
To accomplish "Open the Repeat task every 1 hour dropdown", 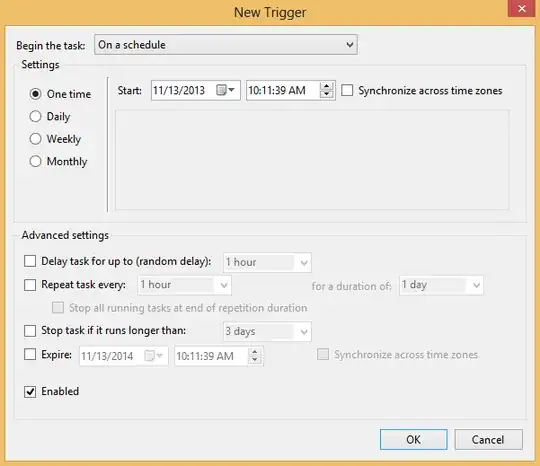I will (185, 285).
